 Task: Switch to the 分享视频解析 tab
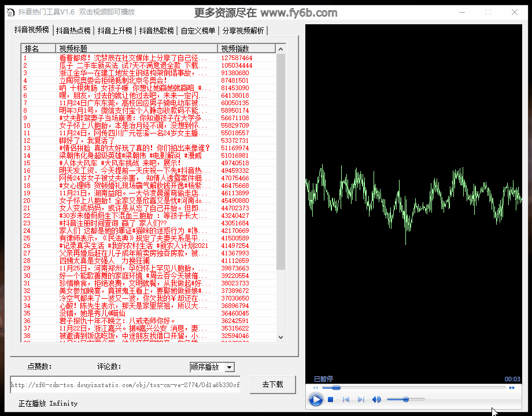pos(243,31)
